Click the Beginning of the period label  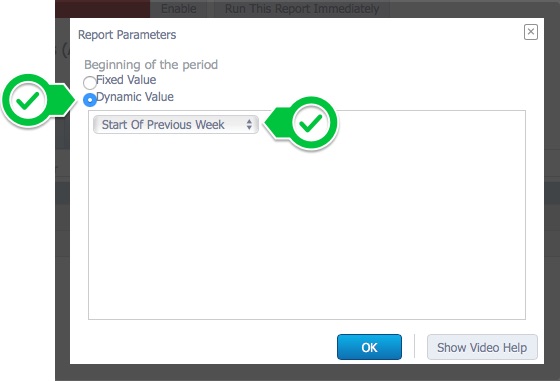tap(151, 65)
